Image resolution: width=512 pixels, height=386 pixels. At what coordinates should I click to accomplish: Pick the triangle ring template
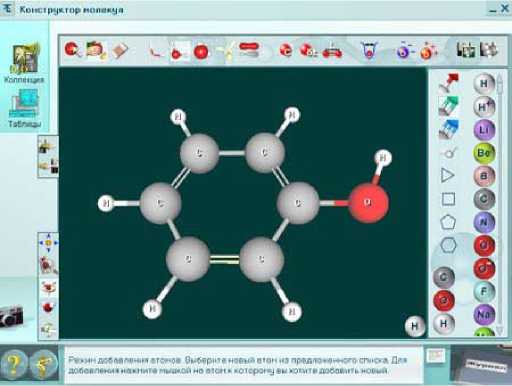[x=447, y=175]
